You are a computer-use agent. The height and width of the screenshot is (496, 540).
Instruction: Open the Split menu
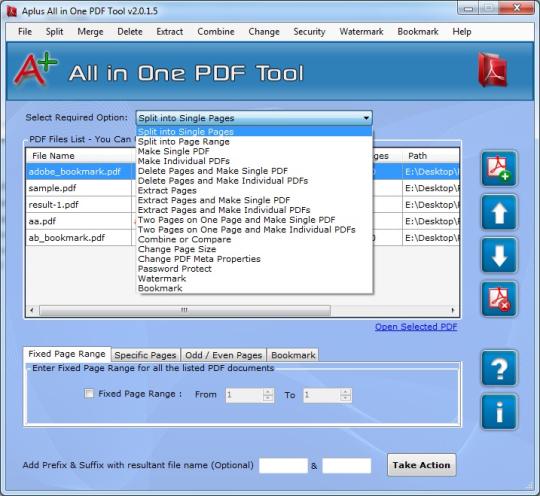54,32
